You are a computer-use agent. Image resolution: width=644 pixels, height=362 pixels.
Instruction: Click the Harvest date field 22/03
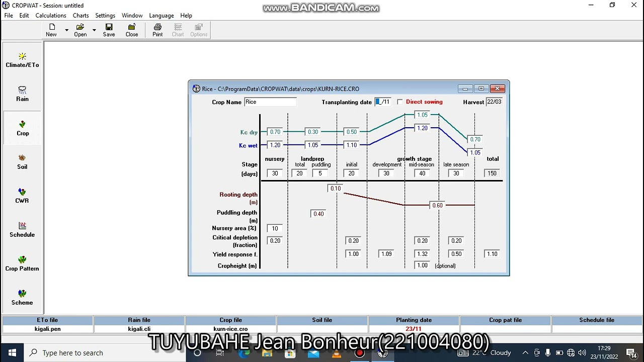point(494,102)
